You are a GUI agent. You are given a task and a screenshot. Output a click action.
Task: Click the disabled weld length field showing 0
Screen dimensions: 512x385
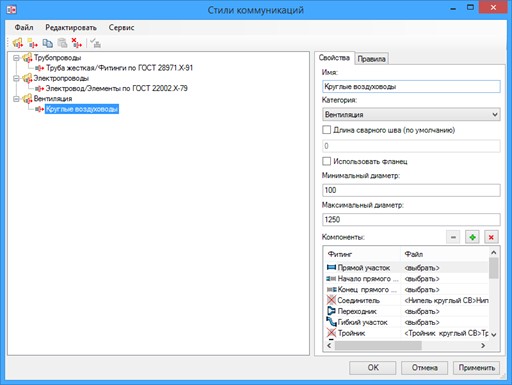[x=411, y=146]
